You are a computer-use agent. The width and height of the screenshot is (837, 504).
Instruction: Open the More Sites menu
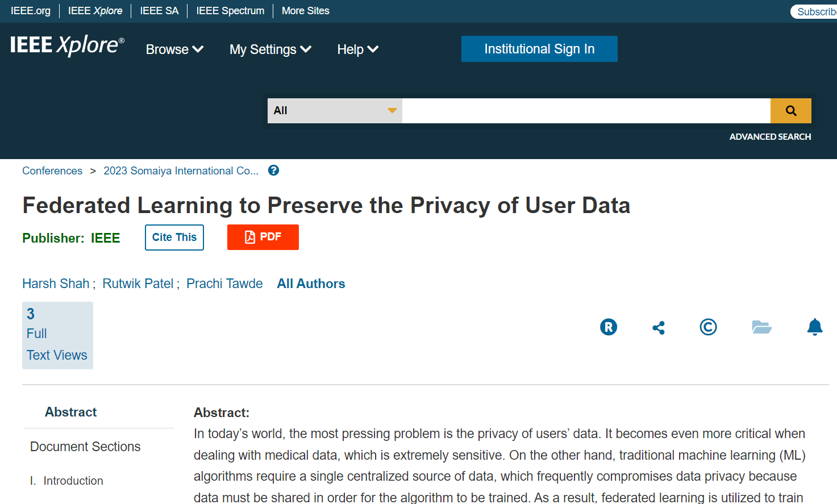[x=305, y=11]
